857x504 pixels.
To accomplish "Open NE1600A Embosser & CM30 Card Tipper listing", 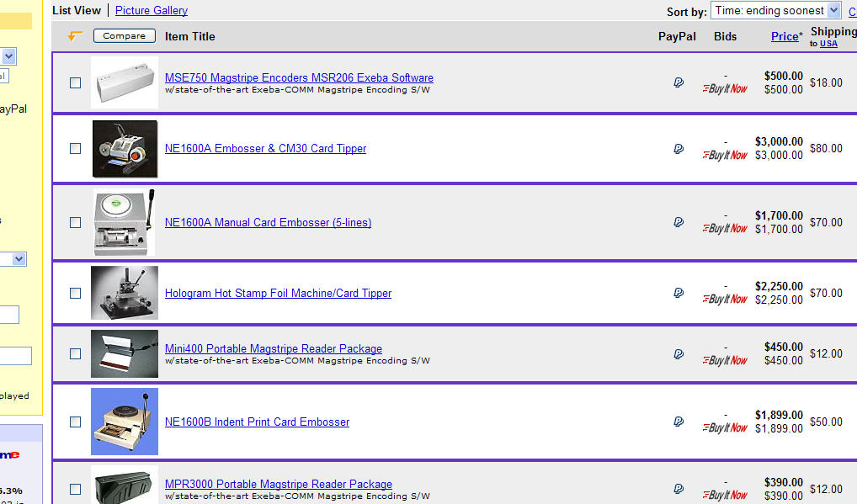I will (x=266, y=149).
